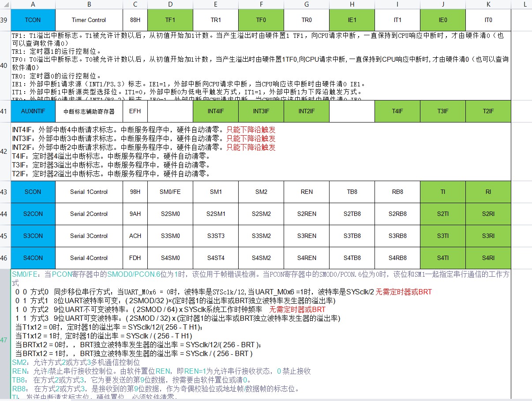Select the green IE1 cell

tap(352, 20)
